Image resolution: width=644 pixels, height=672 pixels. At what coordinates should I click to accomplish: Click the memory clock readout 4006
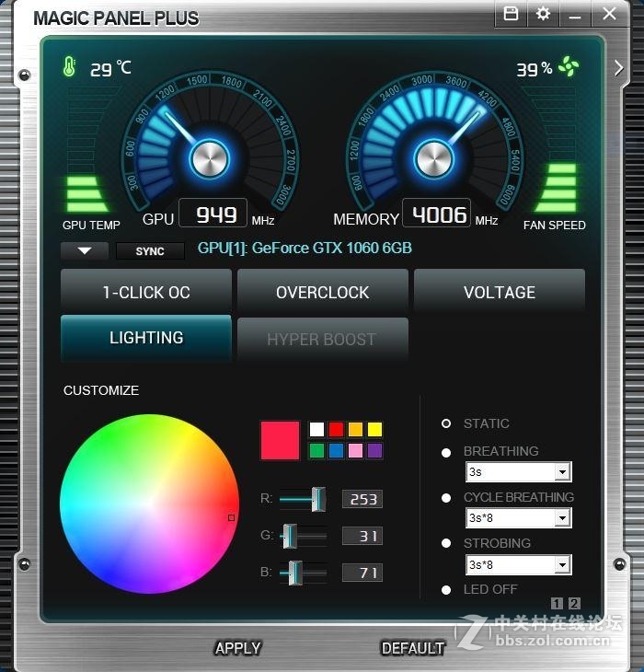point(437,214)
